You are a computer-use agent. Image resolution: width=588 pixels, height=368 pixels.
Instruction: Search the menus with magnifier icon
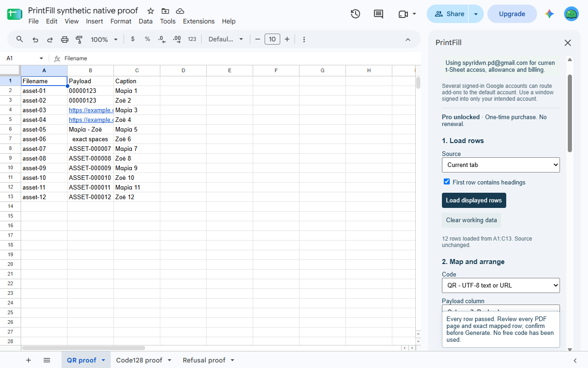pos(20,40)
